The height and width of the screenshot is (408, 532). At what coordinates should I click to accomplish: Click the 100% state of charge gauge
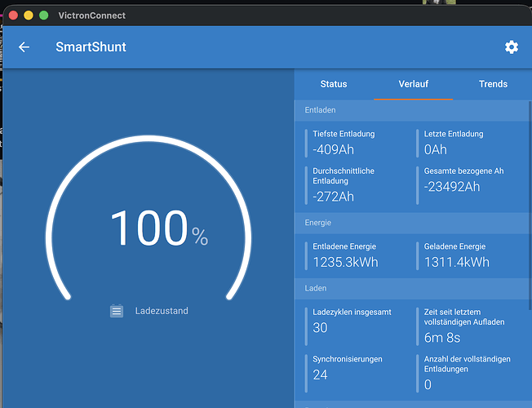(149, 218)
